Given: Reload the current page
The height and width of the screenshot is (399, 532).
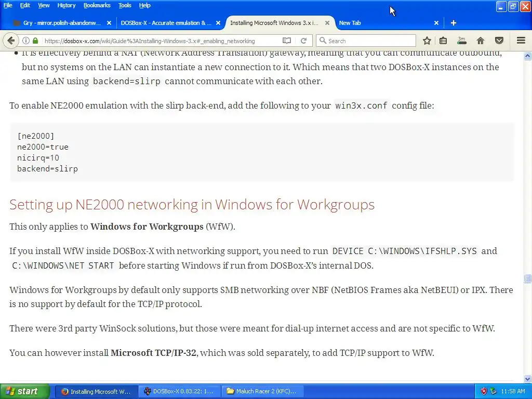Looking at the screenshot, I should 303,41.
